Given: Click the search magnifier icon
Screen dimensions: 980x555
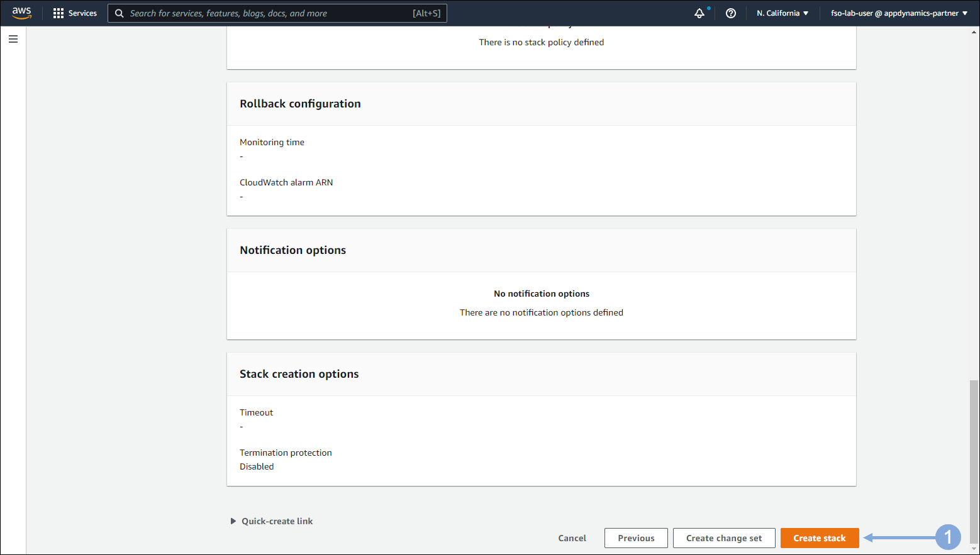Looking at the screenshot, I should click(119, 13).
